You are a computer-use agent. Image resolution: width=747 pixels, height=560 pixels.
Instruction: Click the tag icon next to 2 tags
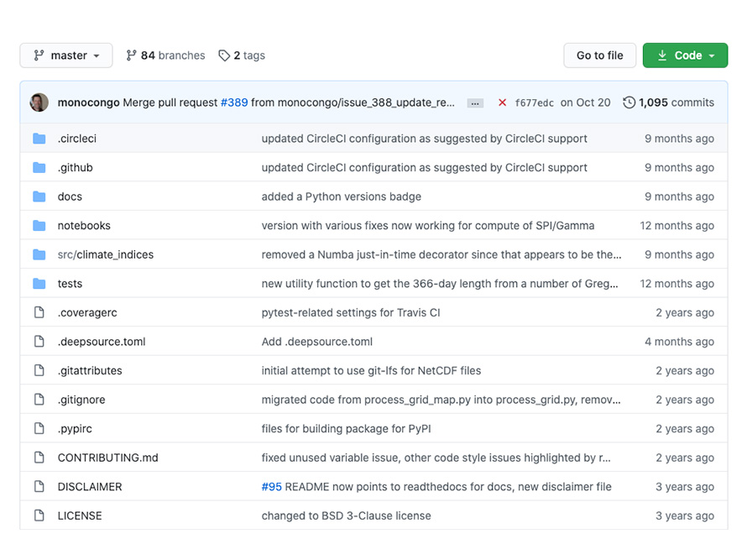[224, 55]
